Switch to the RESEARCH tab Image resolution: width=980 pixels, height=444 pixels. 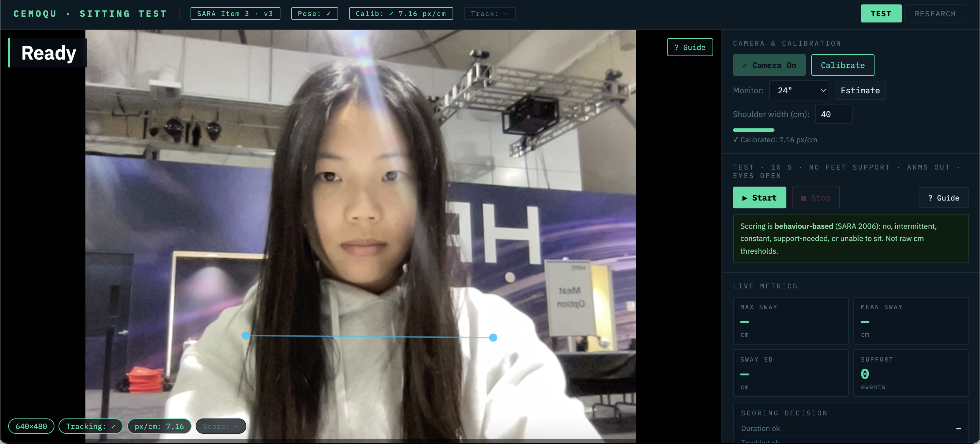(x=934, y=14)
